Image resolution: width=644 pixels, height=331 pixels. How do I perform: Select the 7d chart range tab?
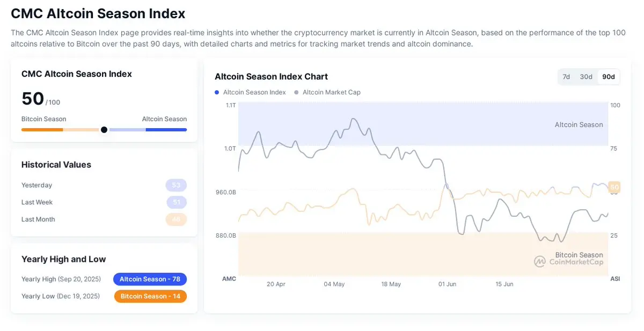[x=566, y=77]
